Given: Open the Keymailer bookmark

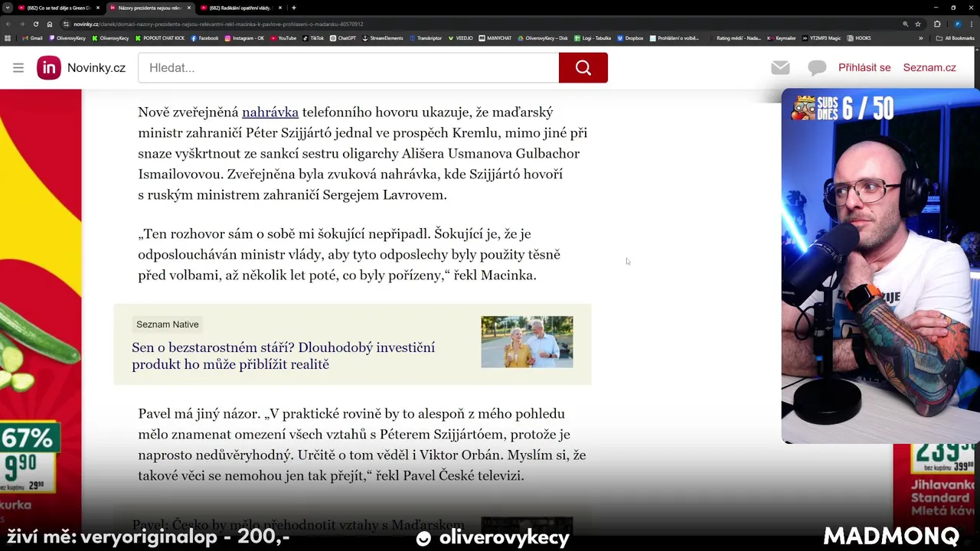Looking at the screenshot, I should (782, 38).
